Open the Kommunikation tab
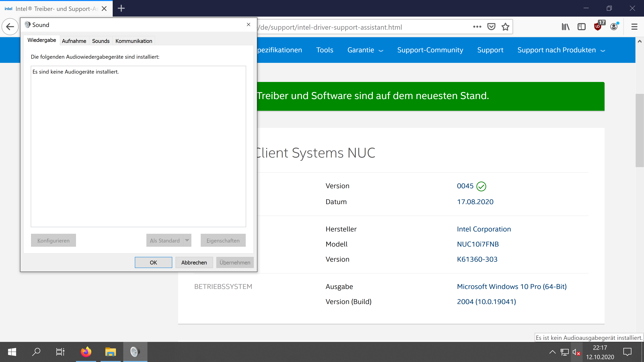This screenshot has width=644, height=362. pyautogui.click(x=133, y=41)
